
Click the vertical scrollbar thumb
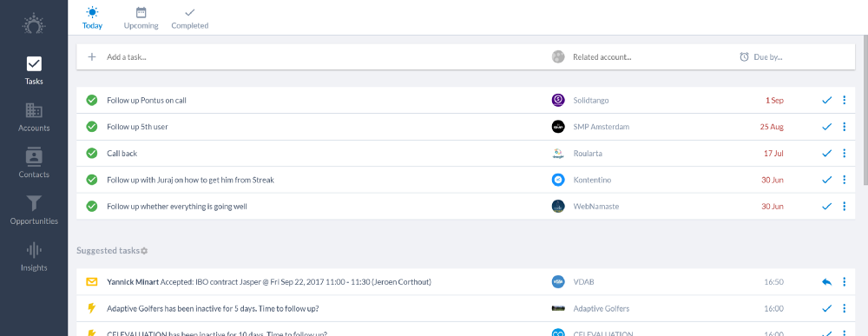pyautogui.click(x=865, y=110)
